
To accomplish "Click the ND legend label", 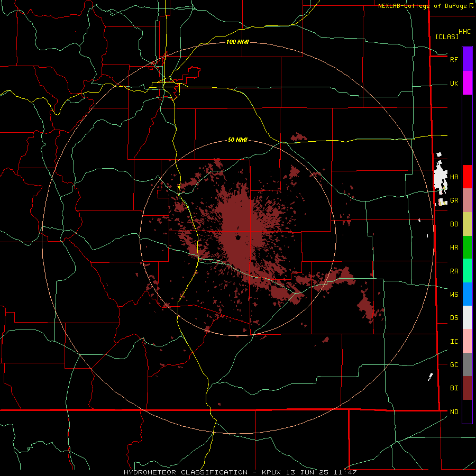I will pyautogui.click(x=454, y=411).
